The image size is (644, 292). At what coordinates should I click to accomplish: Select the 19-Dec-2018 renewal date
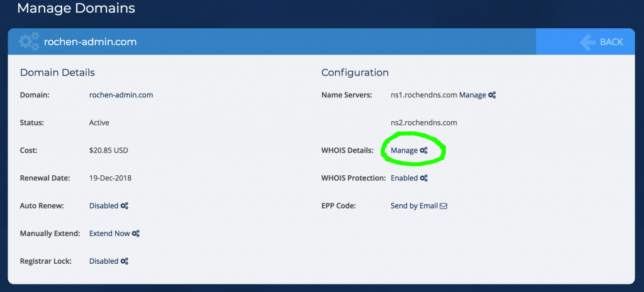111,178
